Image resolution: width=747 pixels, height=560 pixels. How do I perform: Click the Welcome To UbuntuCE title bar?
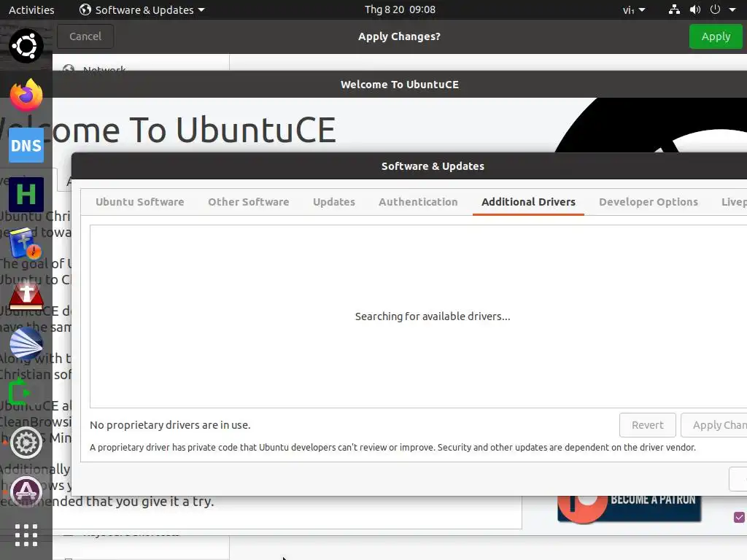(400, 85)
